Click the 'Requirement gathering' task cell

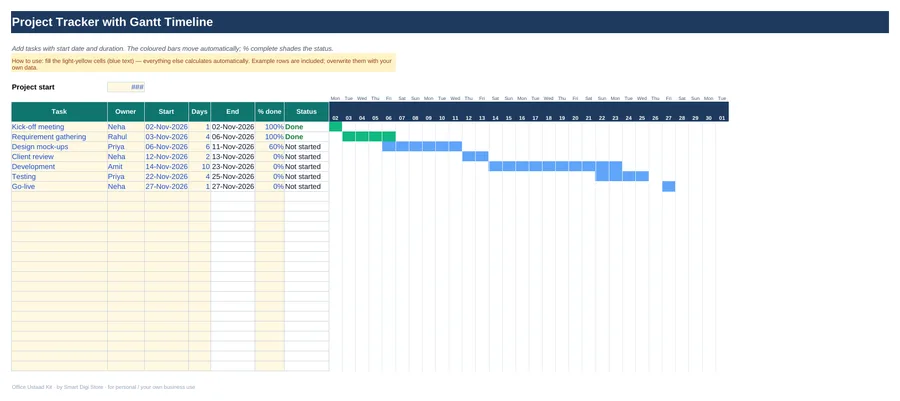[x=59, y=137]
